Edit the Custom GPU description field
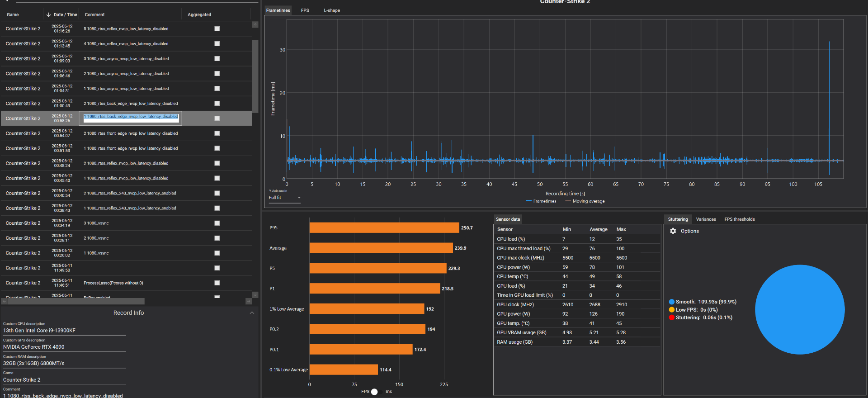 65,347
